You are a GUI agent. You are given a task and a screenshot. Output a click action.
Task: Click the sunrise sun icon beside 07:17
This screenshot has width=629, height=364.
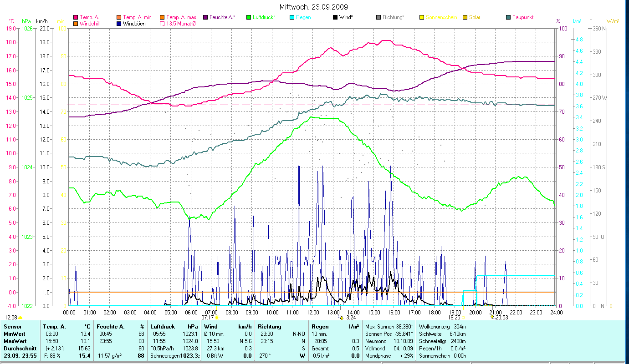[x=217, y=318]
